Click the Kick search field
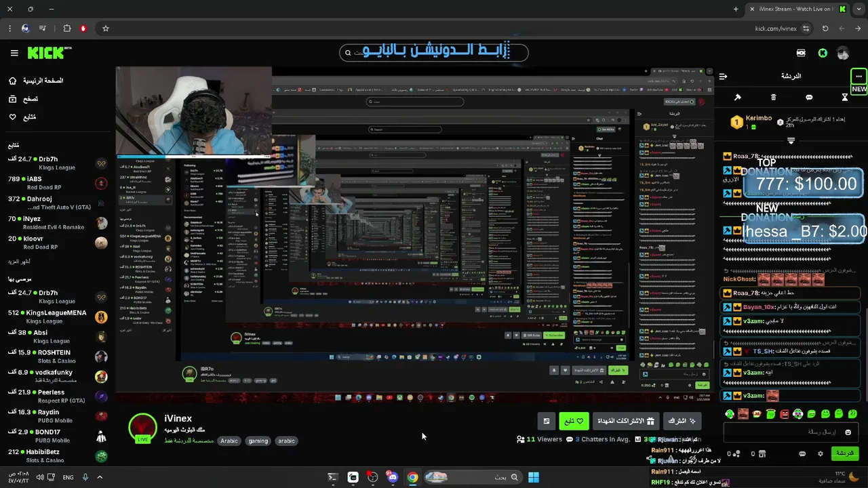Screen dimensions: 868x488 (x=434, y=52)
